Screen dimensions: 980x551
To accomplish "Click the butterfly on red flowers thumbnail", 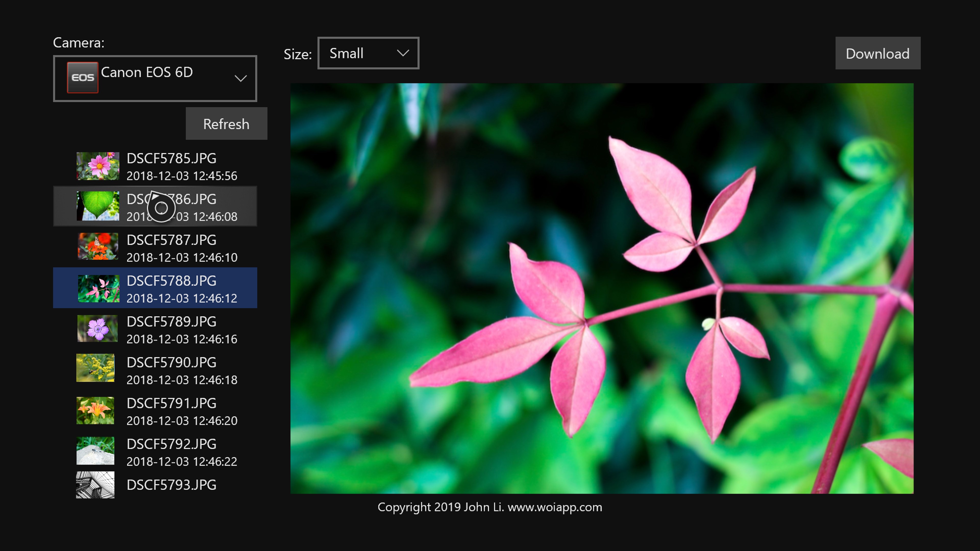I will pos(98,246).
